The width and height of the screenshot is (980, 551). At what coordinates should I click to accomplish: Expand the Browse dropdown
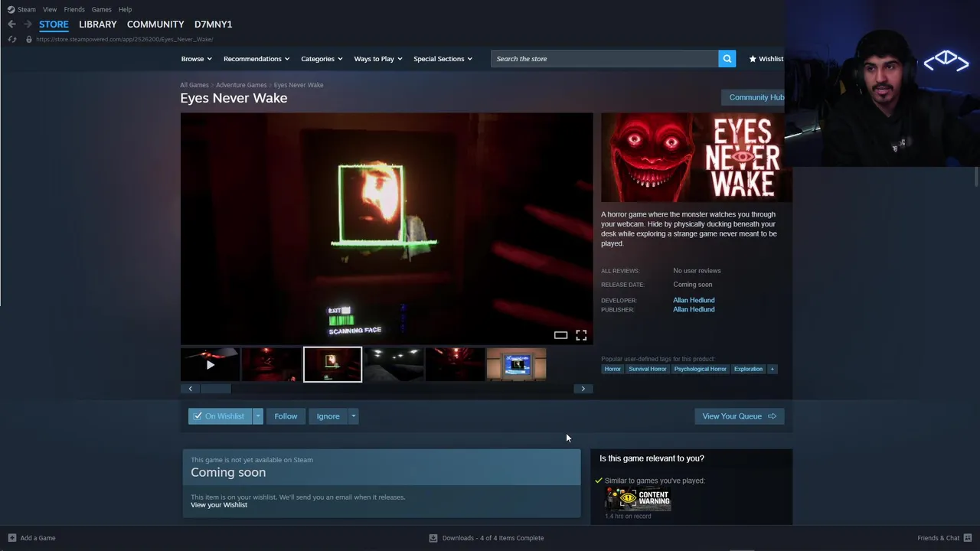pyautogui.click(x=197, y=59)
